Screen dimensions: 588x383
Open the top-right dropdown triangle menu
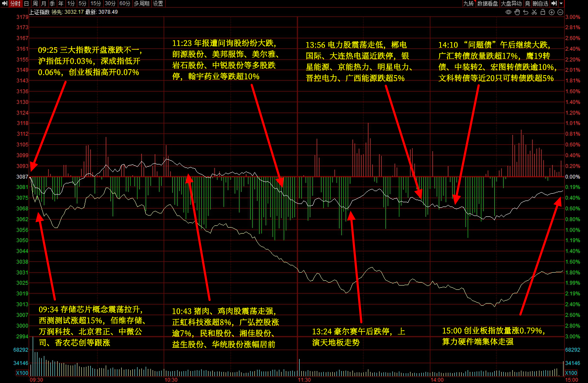(x=561, y=3)
